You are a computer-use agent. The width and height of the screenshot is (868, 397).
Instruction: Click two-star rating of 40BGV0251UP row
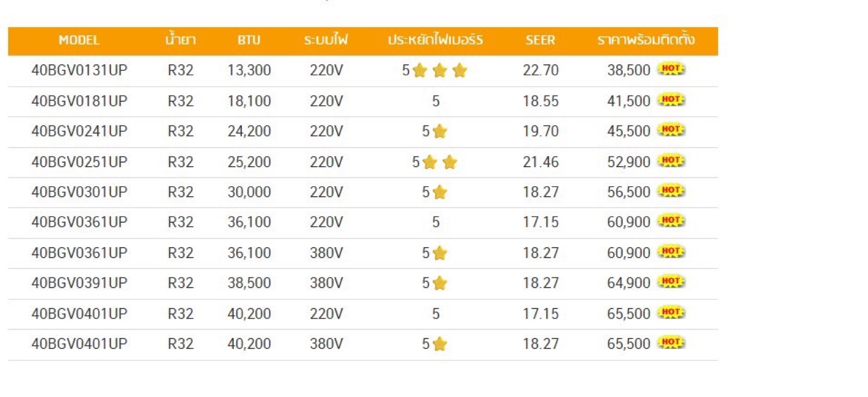440,162
